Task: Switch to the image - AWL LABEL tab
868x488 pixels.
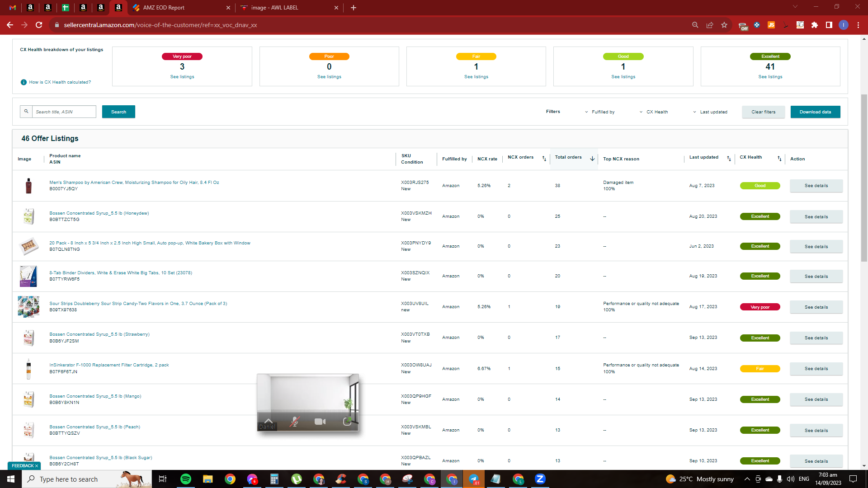Action: tap(289, 8)
